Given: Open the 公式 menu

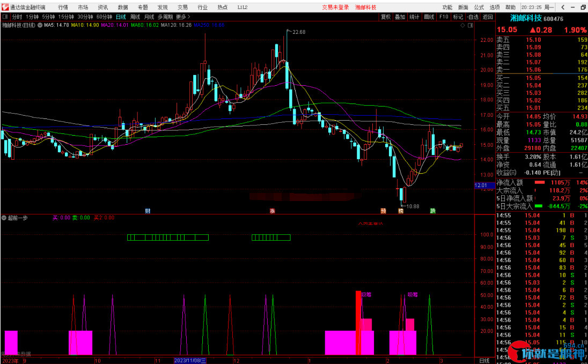Looking at the screenshot, I should click(x=479, y=7).
